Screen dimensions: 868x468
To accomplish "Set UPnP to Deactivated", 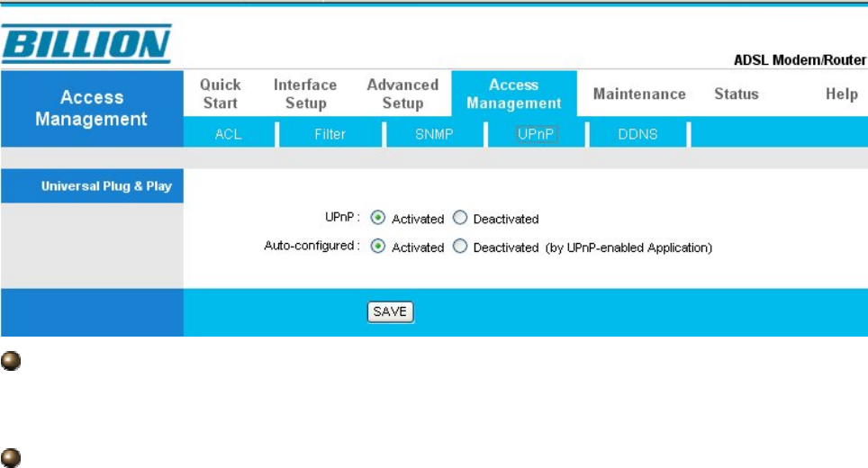I will [x=460, y=218].
